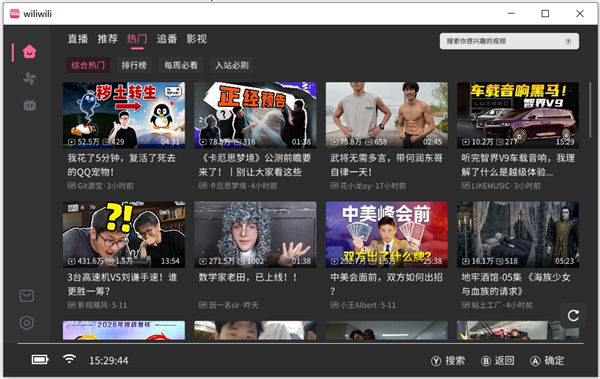Click uploader 田一名sir·昨天
This screenshot has height=379, width=600.
[228, 305]
